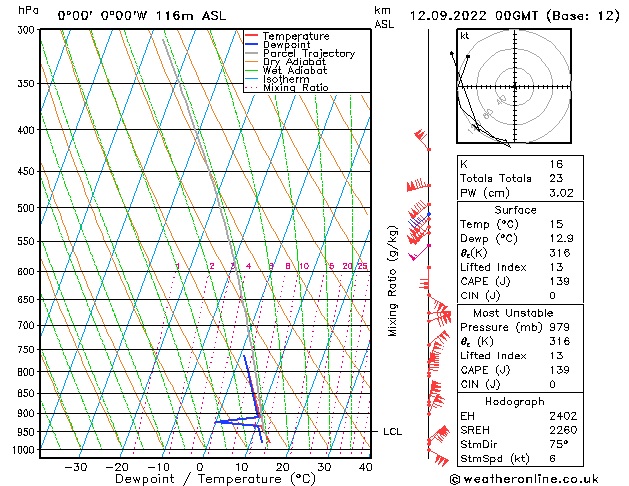The width and height of the screenshot is (629, 486).
Task: Click the 'K' index value 16
Action: [x=556, y=164]
